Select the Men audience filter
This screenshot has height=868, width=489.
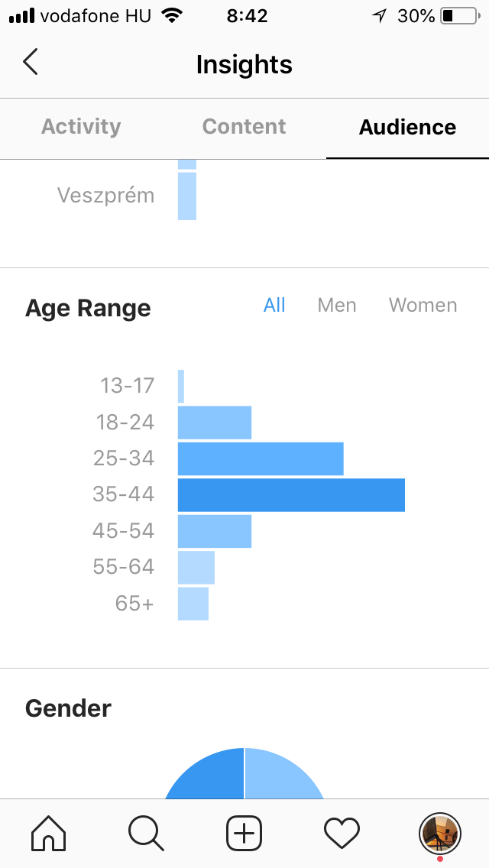337,305
